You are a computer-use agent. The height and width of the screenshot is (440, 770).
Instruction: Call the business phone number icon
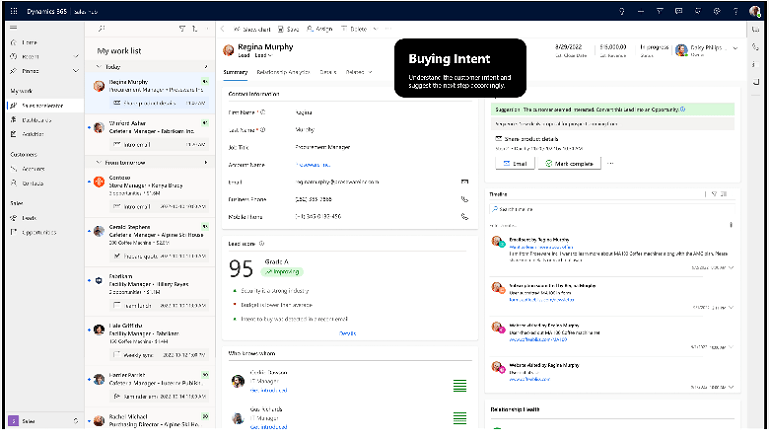click(464, 199)
